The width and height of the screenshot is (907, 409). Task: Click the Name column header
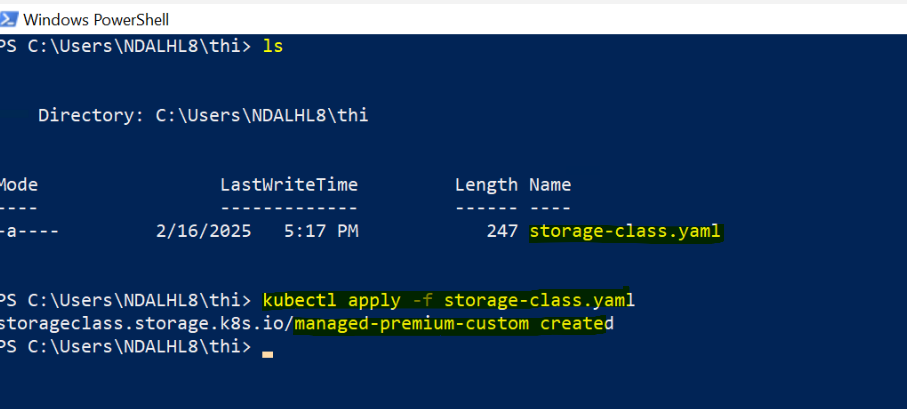[550, 184]
